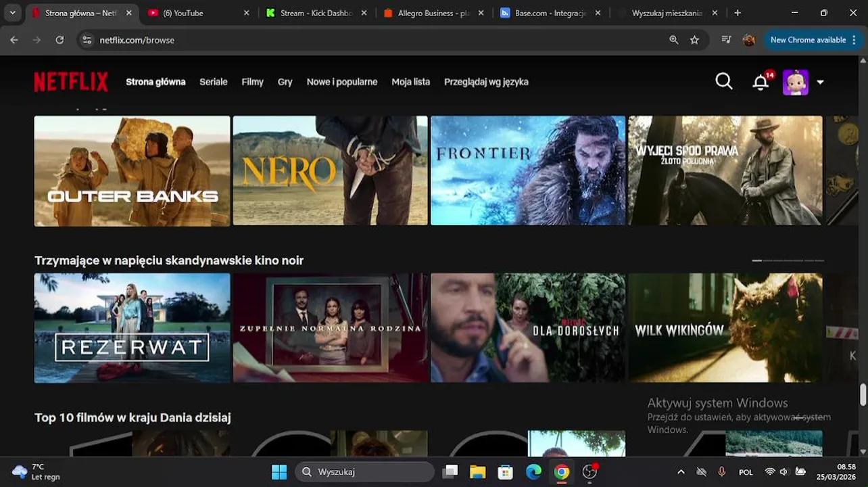The width and height of the screenshot is (868, 487).
Task: Open a new browser tab
Action: [x=738, y=13]
